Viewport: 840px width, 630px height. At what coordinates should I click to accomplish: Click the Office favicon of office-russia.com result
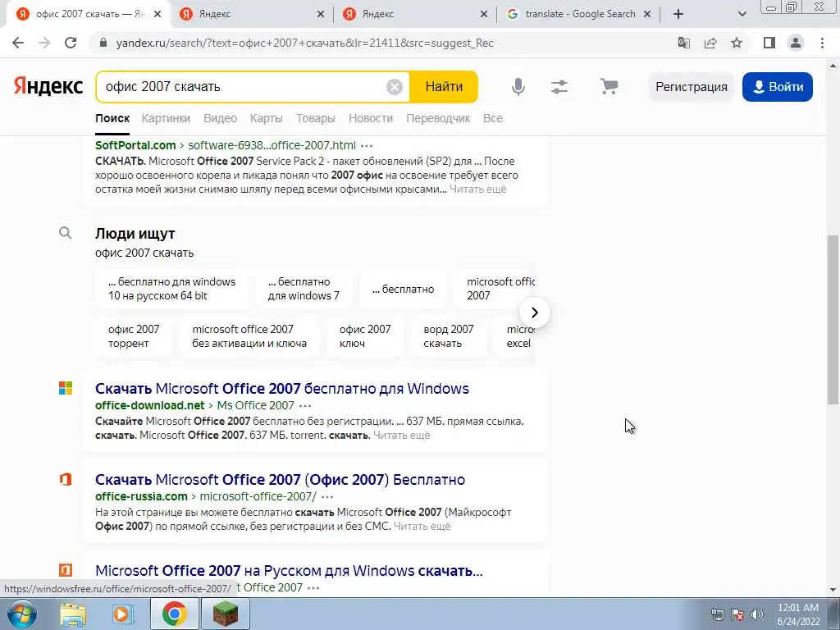[x=66, y=479]
